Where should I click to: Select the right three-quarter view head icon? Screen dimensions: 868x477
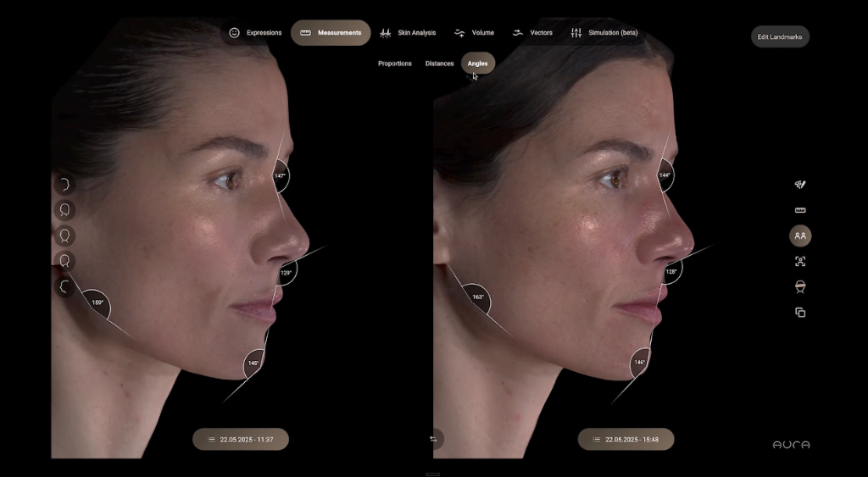pos(64,210)
